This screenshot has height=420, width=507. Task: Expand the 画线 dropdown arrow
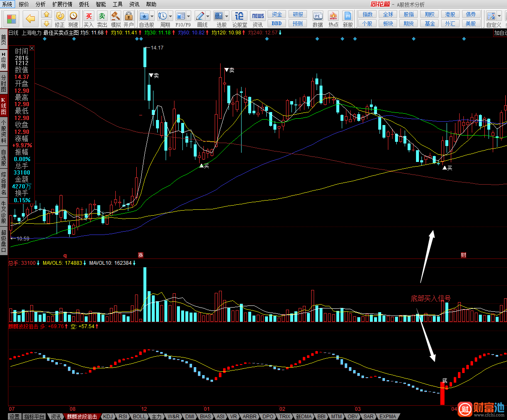208,16
